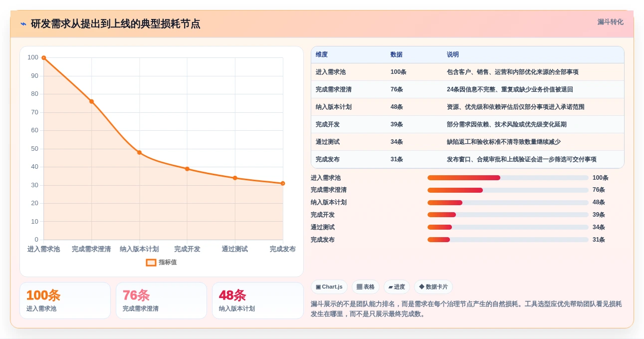Select the 表格 tag chip
The width and height of the screenshot is (644, 339).
[366, 287]
